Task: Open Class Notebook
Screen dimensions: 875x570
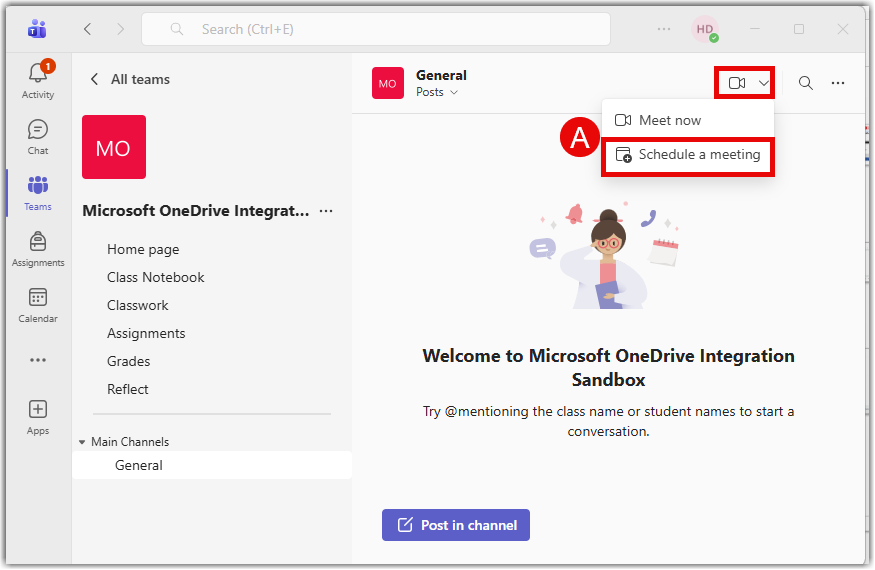Action: pos(156,277)
